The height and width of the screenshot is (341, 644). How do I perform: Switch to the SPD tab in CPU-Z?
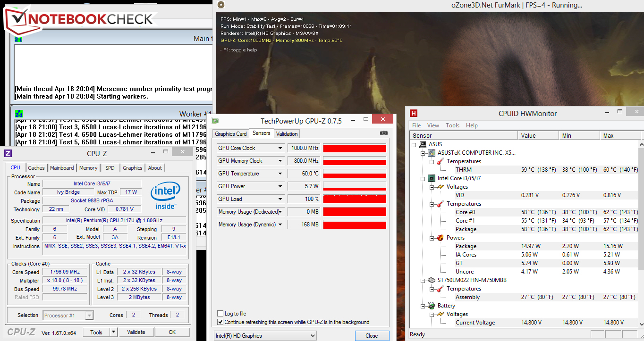pos(110,168)
